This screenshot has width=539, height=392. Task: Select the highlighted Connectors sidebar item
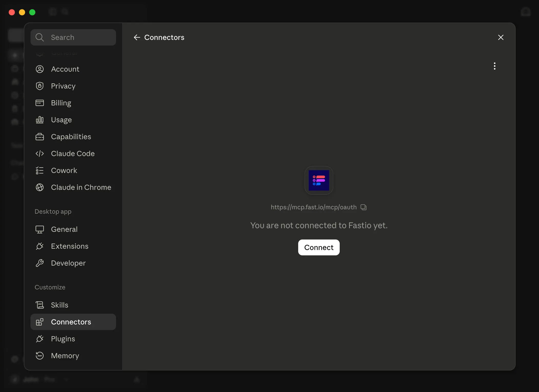(x=73, y=322)
